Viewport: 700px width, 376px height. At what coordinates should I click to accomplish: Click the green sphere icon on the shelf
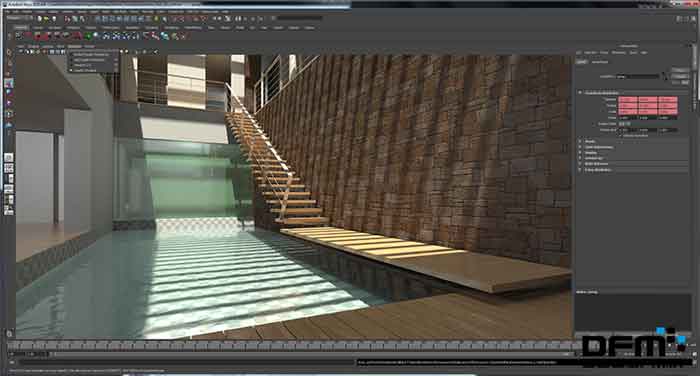click(88, 36)
